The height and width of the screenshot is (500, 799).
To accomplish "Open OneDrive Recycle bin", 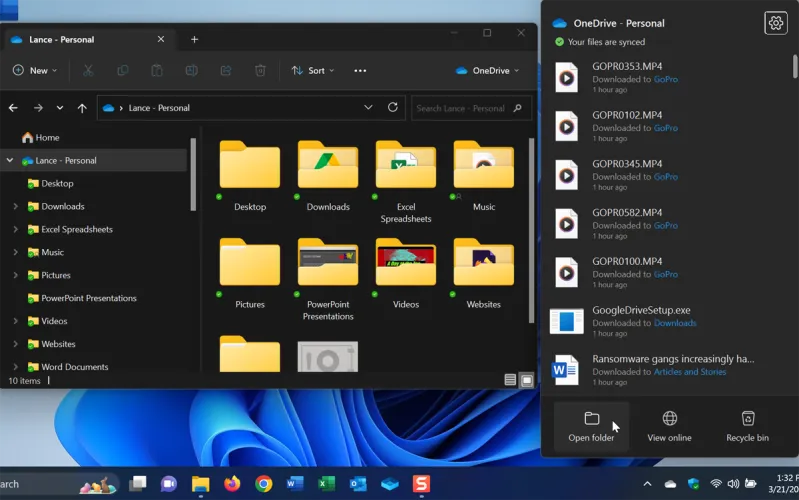I will coord(747,425).
